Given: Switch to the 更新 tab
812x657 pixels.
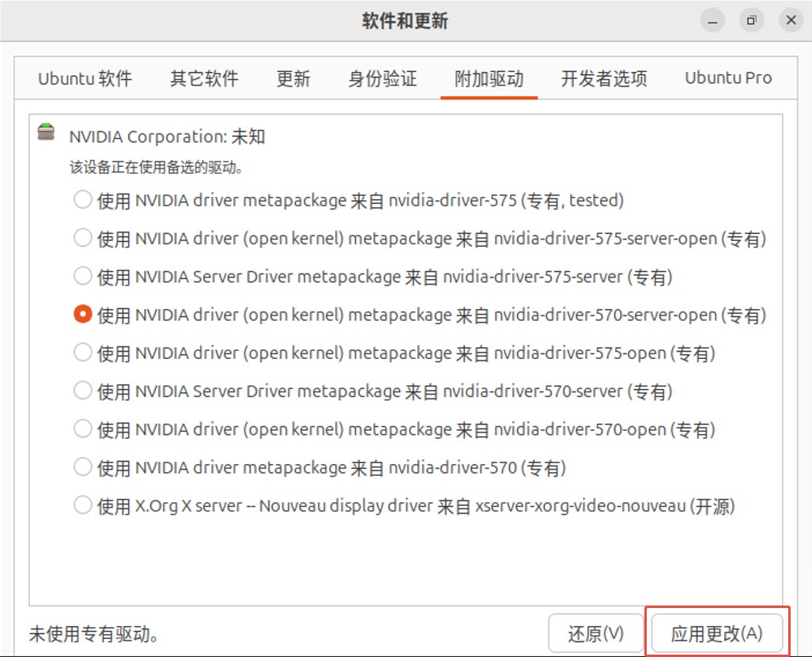Looking at the screenshot, I should (294, 77).
